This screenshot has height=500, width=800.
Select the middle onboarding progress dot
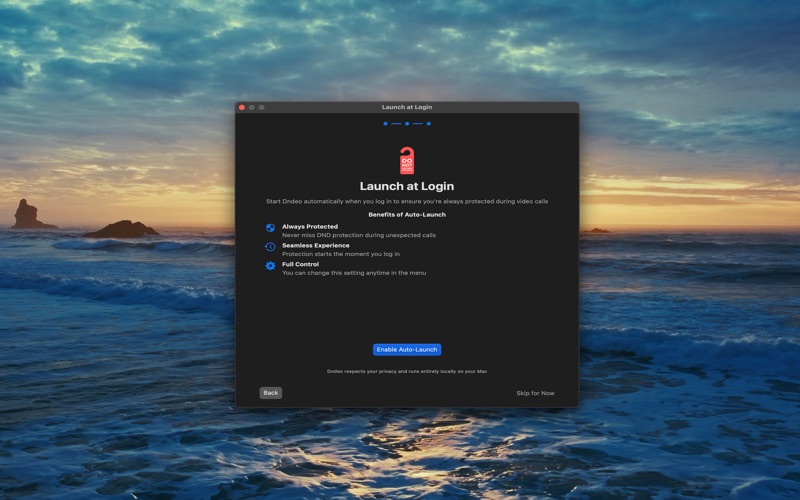point(407,123)
